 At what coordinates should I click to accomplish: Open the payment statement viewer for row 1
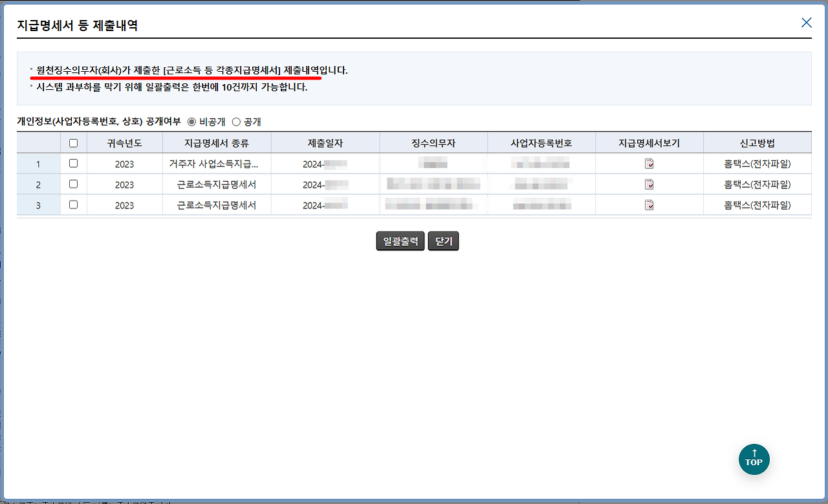click(648, 163)
